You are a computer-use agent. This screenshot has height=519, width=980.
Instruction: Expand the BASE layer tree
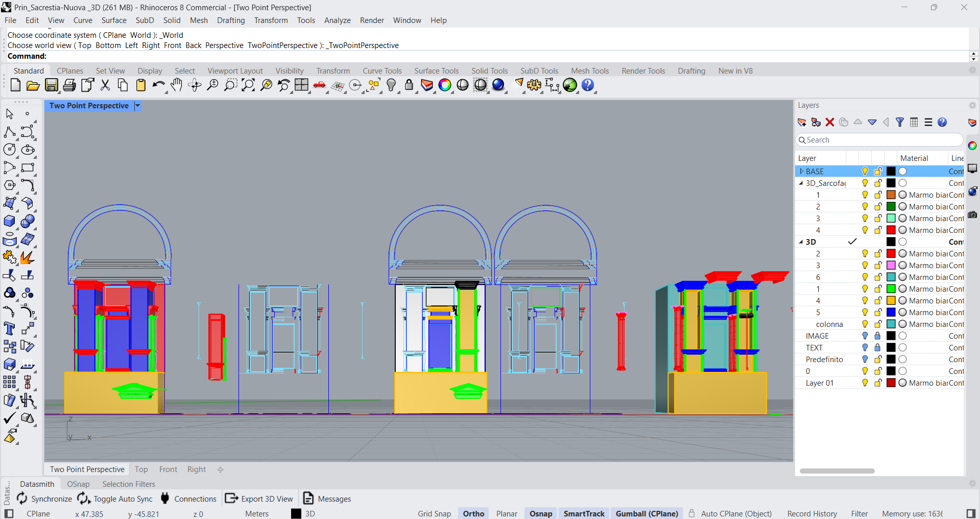[801, 172]
